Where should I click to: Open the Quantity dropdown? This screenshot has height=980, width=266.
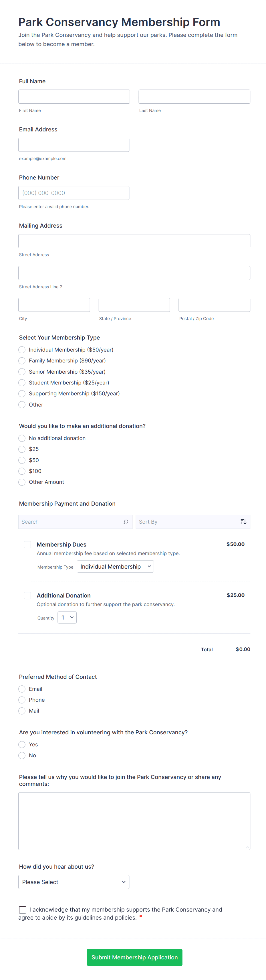(x=67, y=618)
